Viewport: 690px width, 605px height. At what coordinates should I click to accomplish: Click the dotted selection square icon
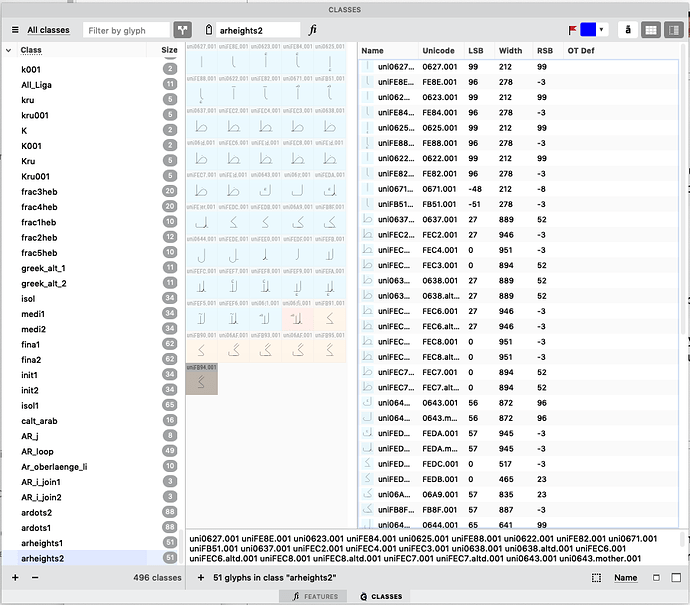[596, 578]
